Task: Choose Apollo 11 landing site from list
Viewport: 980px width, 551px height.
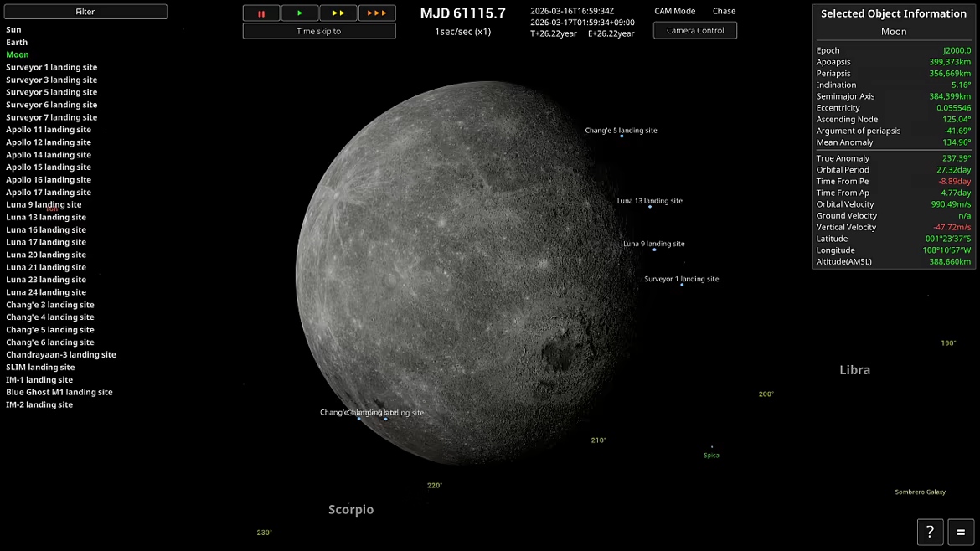Action: coord(49,130)
